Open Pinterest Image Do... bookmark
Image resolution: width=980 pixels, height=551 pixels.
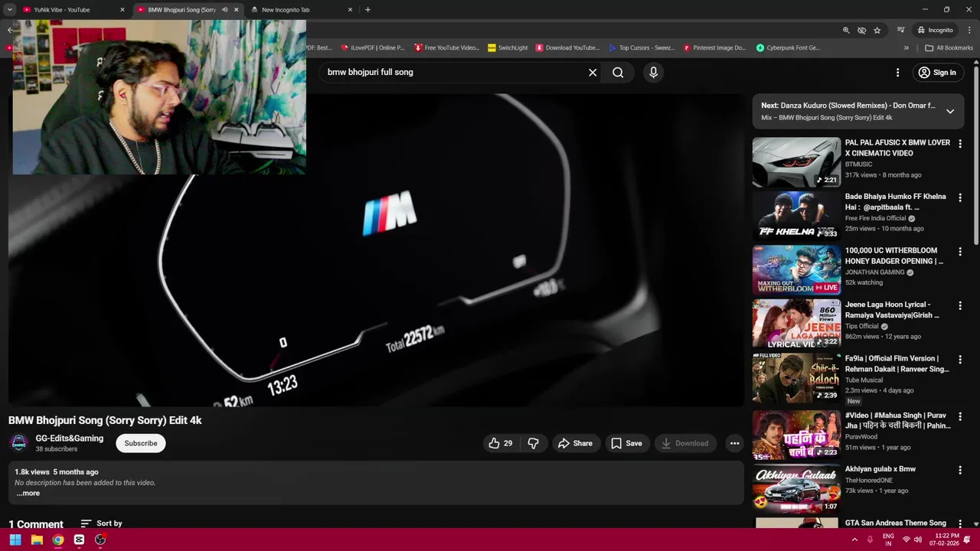pos(714,47)
